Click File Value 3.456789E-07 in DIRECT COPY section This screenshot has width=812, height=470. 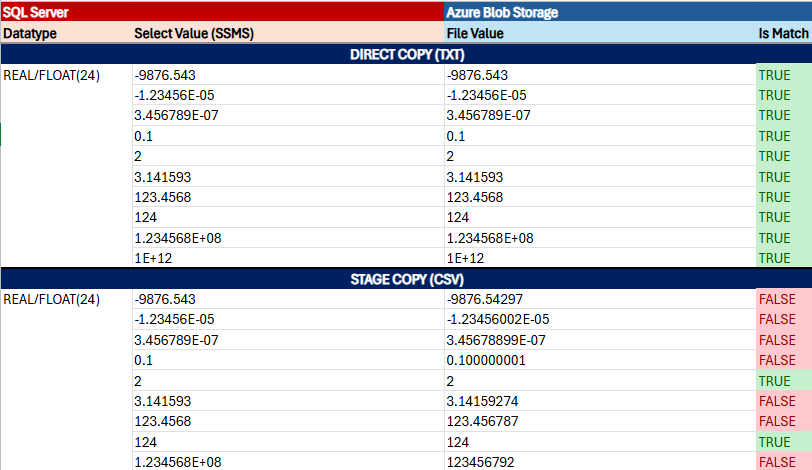pyautogui.click(x=600, y=115)
